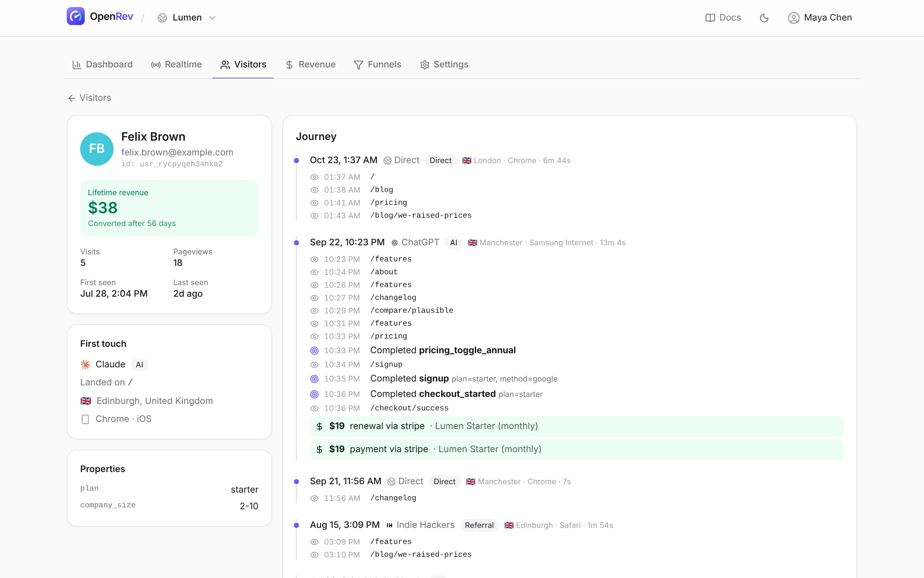Click the timeline dot for Oct 23 visit
Viewport: 924px width, 578px height.
pos(296,161)
